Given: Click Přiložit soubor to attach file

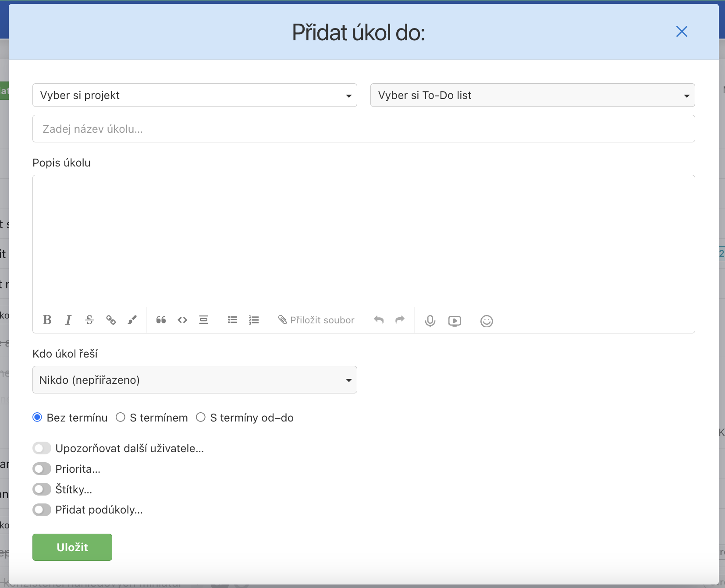Looking at the screenshot, I should [x=316, y=320].
